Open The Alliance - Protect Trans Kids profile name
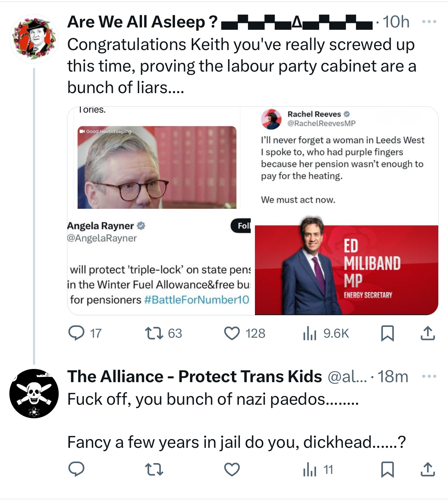Viewport: 448px width, 502px height. (x=194, y=377)
